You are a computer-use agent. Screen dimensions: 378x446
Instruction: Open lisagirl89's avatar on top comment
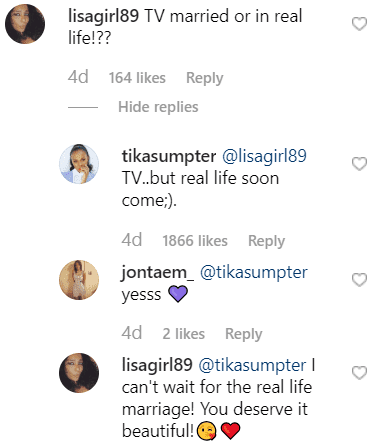(25, 24)
